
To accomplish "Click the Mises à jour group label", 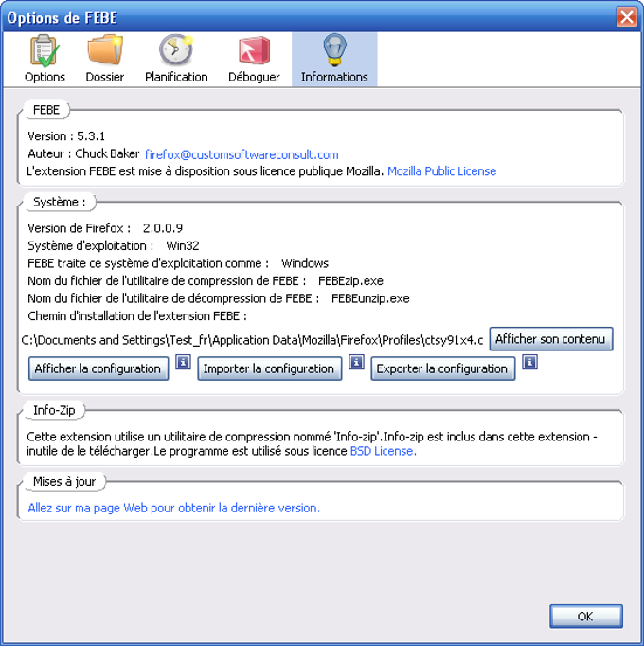I will [x=64, y=481].
